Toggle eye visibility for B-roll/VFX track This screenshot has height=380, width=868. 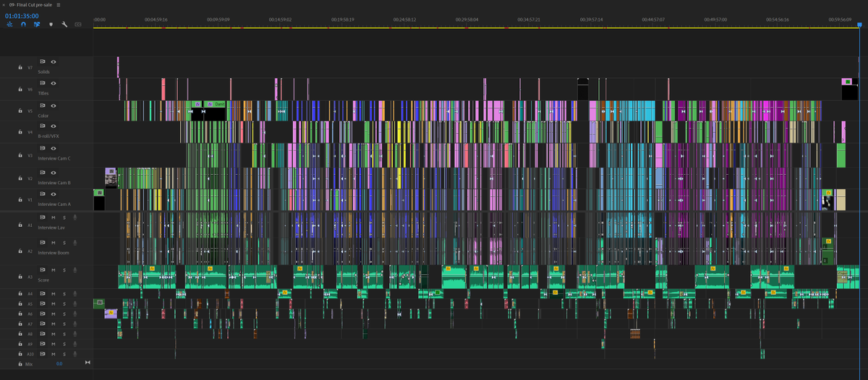(x=54, y=125)
